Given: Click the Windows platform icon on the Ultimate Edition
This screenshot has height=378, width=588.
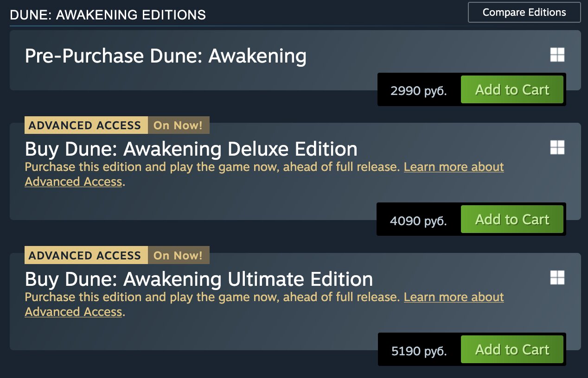Looking at the screenshot, I should click(x=557, y=277).
